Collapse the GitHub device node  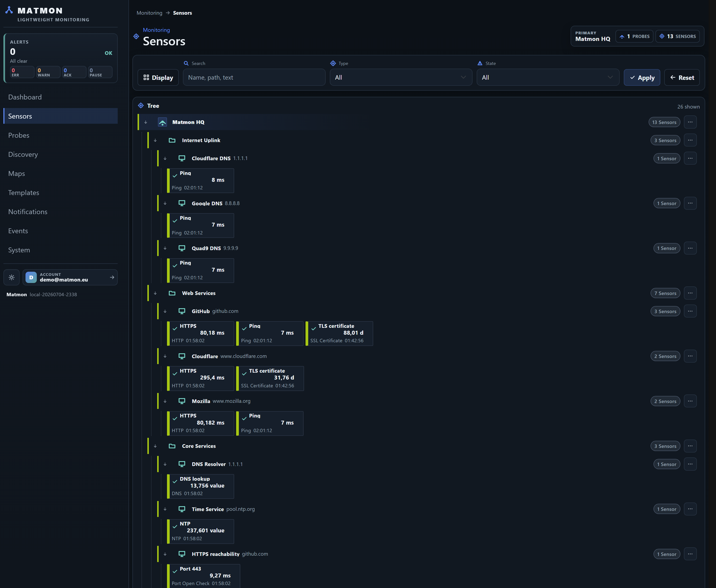click(x=165, y=311)
